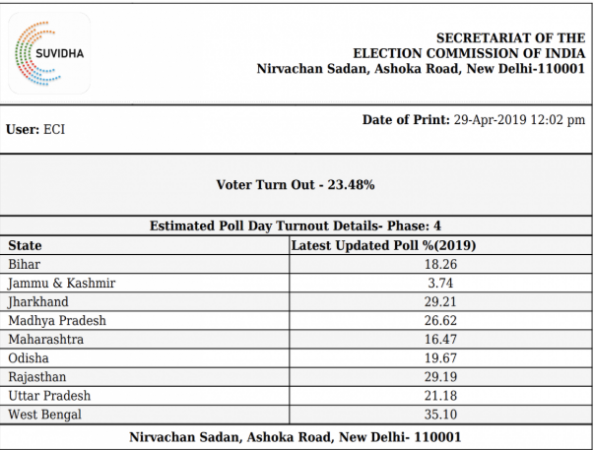
Task: Click the Voter Turn Out 23.48% heading
Action: pos(295,184)
